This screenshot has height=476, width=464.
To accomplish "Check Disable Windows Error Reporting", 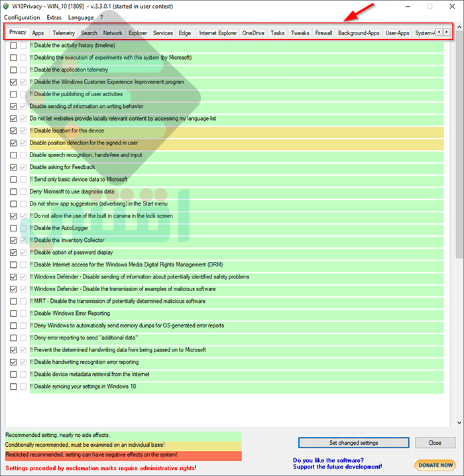I will click(13, 314).
